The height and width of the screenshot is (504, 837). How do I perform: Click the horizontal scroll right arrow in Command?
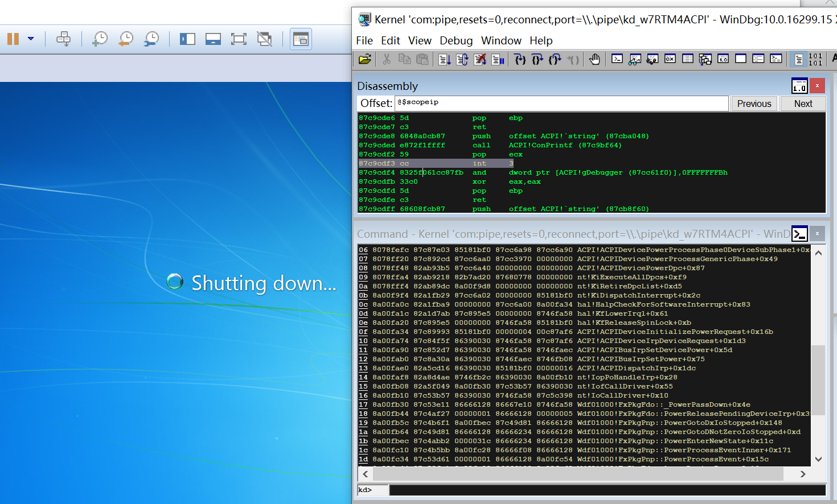coord(803,474)
